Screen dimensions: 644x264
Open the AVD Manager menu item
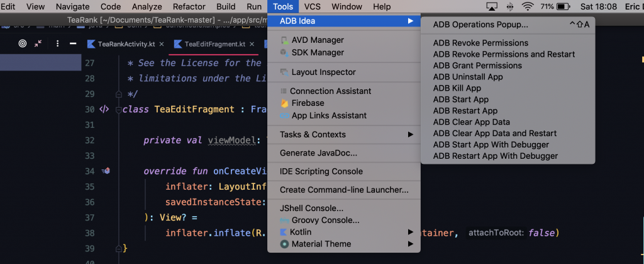318,40
